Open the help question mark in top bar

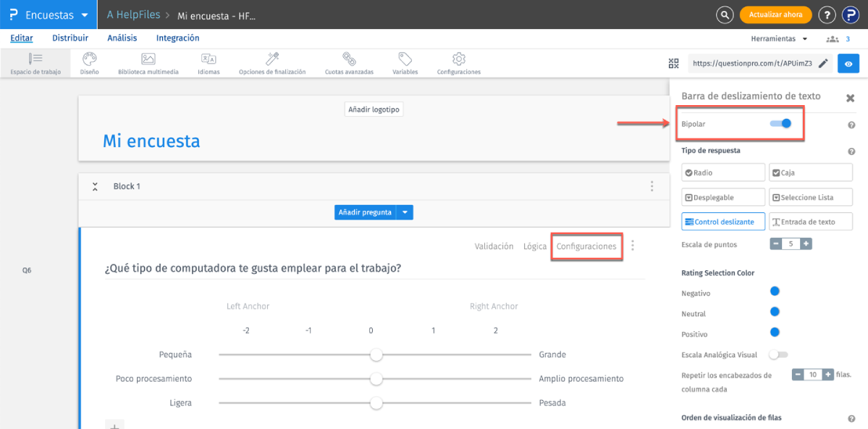pos(827,15)
